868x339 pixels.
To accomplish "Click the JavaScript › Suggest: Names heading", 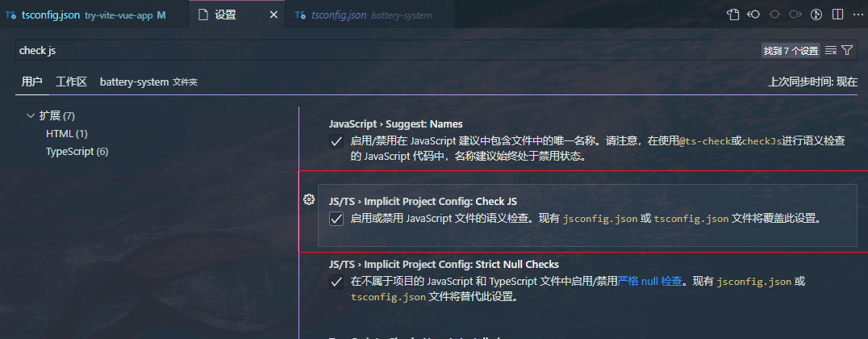I will 396,123.
